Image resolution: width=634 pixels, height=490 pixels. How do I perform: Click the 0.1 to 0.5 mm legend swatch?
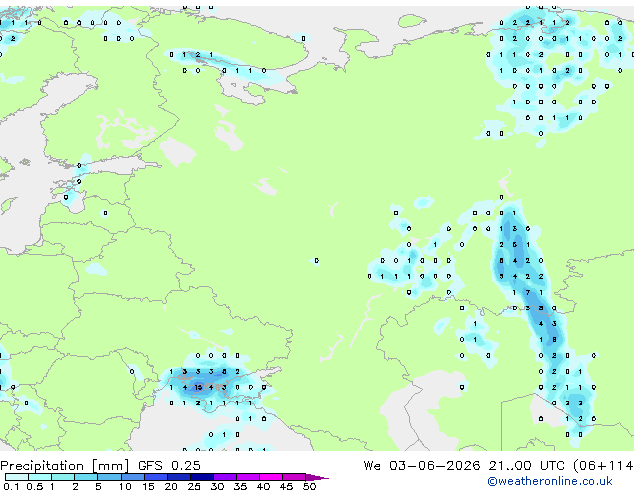tap(17, 477)
